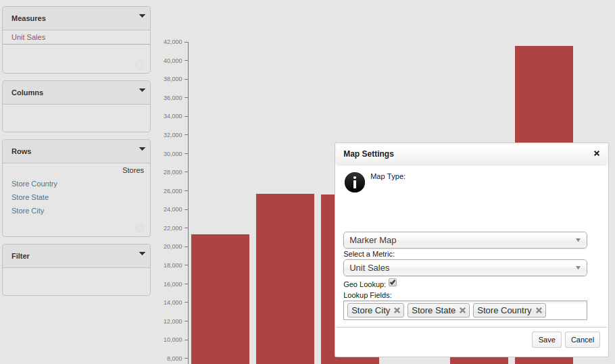Expand the Rows panel arrow
The width and height of the screenshot is (615, 364).
coord(142,149)
